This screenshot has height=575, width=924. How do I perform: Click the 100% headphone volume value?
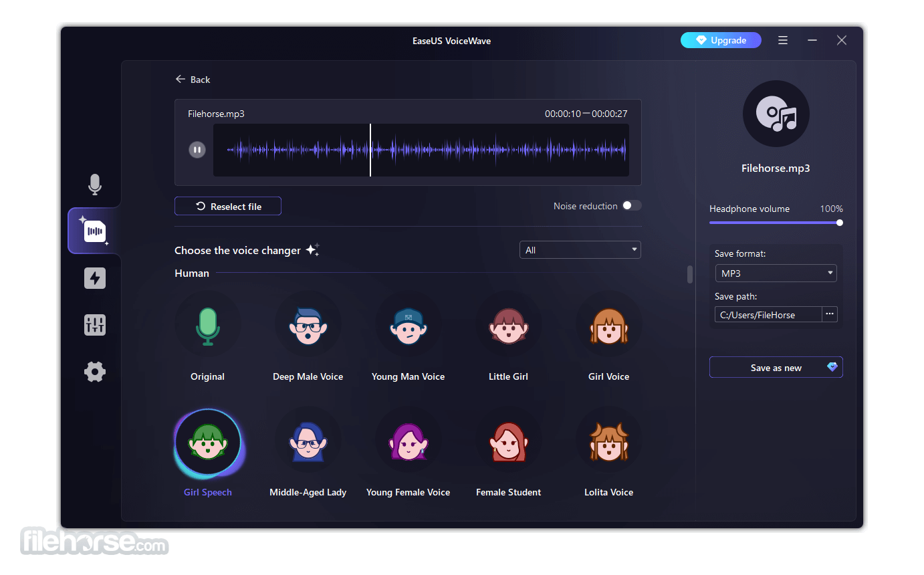point(832,209)
